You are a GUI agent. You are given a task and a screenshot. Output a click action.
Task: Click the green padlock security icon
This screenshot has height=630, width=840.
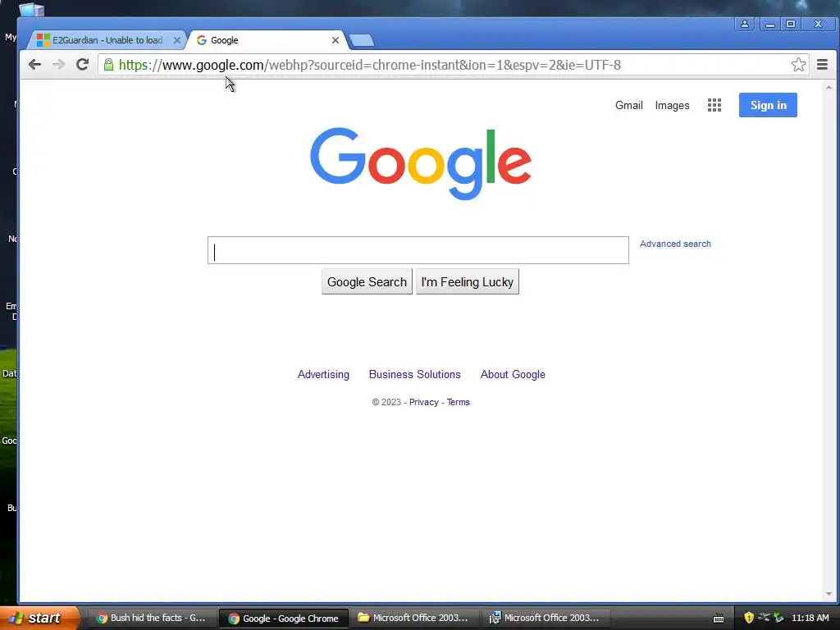[x=109, y=65]
